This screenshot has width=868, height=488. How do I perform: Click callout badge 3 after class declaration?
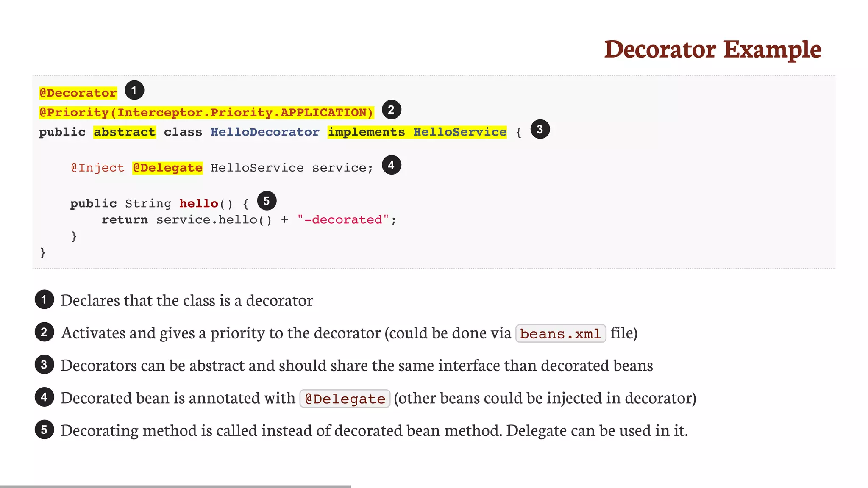coord(540,129)
